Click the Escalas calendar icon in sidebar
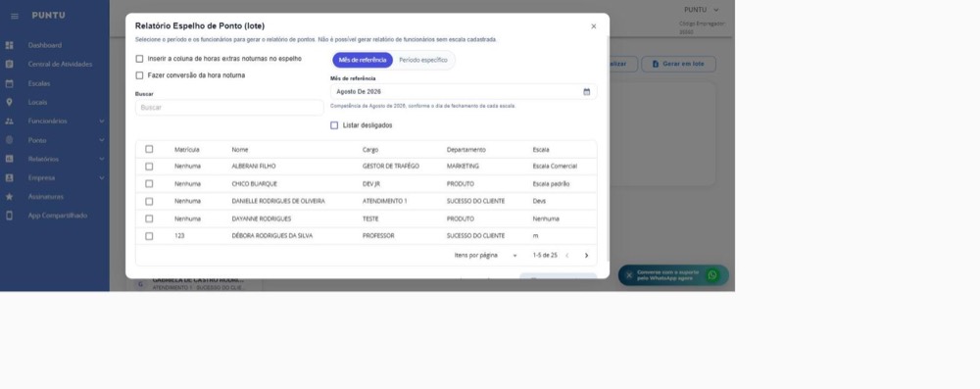The image size is (980, 389). pyautogui.click(x=10, y=83)
